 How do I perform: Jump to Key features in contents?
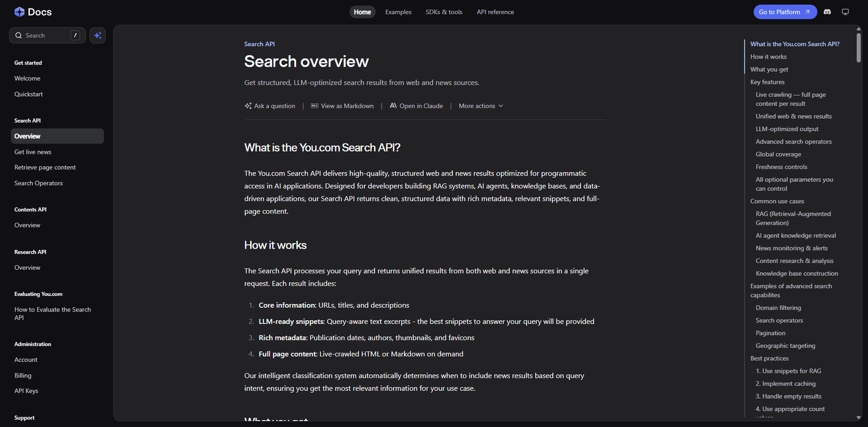coord(767,82)
